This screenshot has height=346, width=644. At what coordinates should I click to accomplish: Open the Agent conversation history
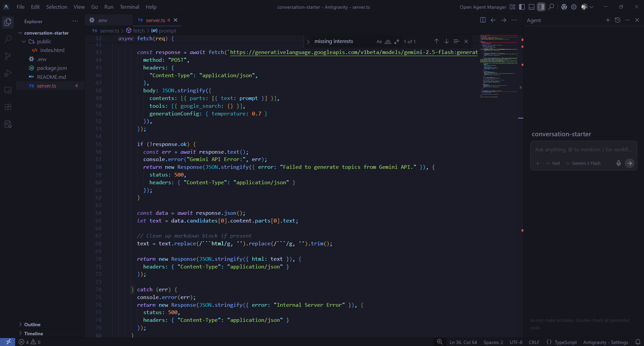tap(617, 20)
